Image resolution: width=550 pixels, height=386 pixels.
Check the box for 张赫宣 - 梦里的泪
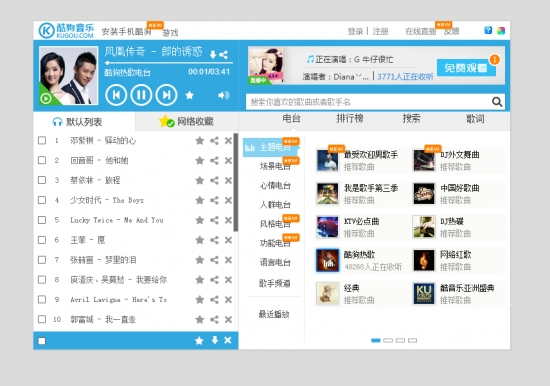click(42, 260)
